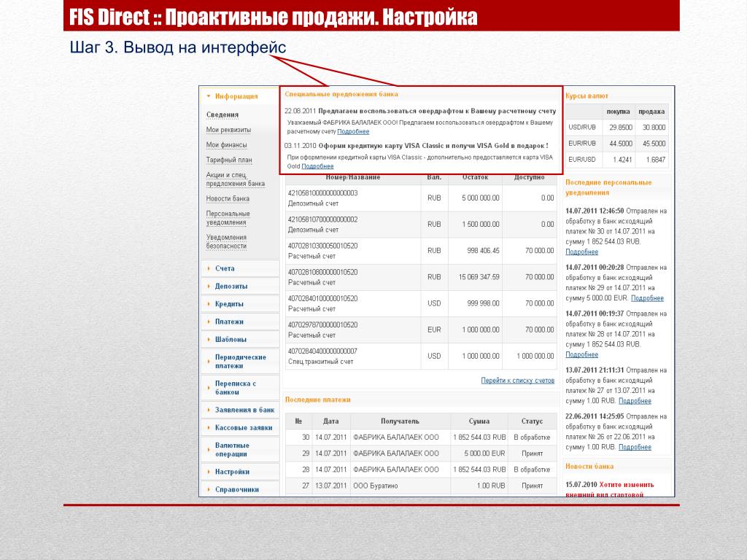747x560 pixels.
Task: Open Подробнее for payment № 28 notification
Action: click(x=581, y=355)
